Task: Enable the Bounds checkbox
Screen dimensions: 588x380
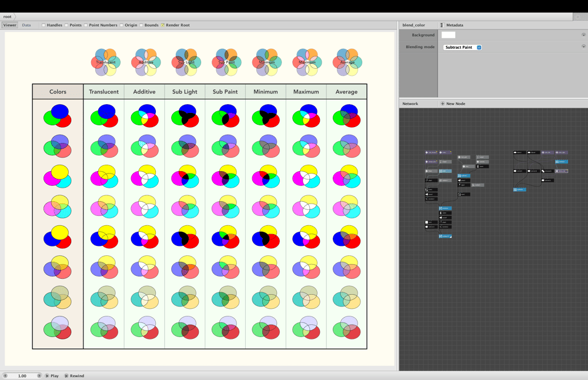Action: pyautogui.click(x=141, y=25)
